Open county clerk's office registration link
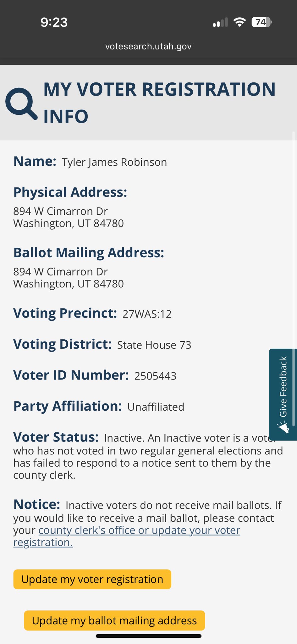Screen dimensions: 297x644 pos(139,530)
